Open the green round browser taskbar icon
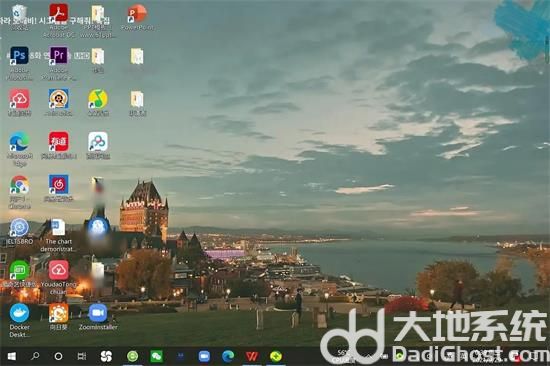 pyautogui.click(x=132, y=357)
